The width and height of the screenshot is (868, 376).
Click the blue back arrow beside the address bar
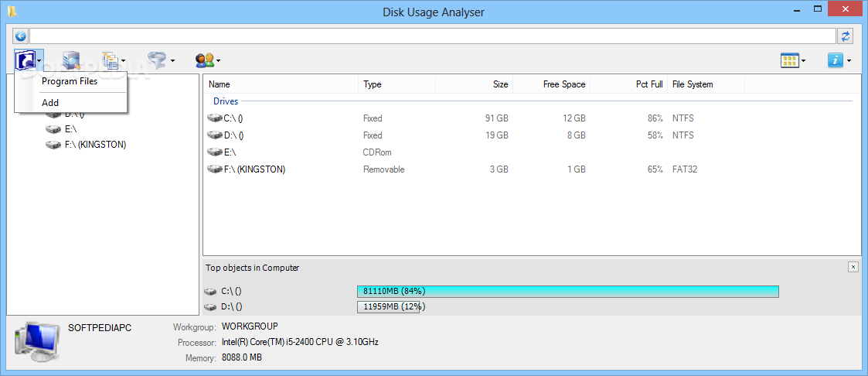(21, 36)
